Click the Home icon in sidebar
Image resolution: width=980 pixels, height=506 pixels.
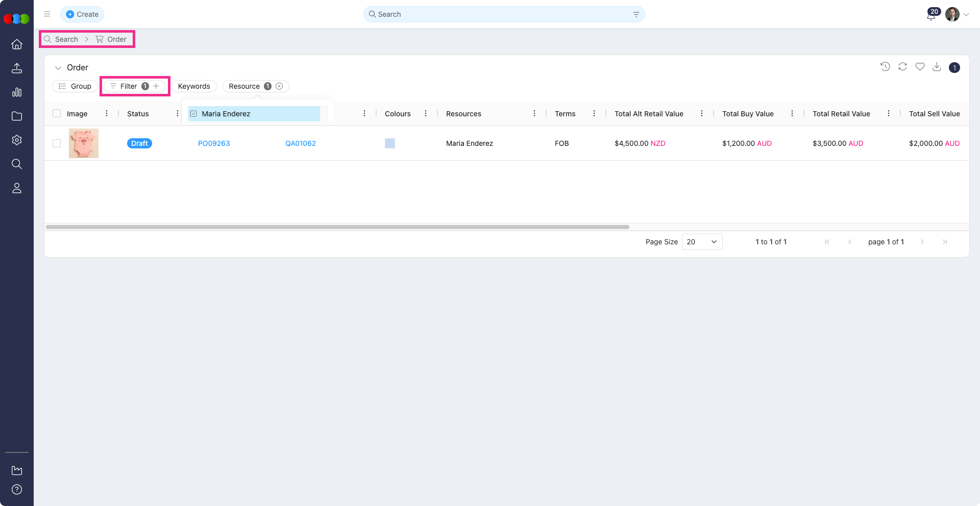click(x=17, y=44)
